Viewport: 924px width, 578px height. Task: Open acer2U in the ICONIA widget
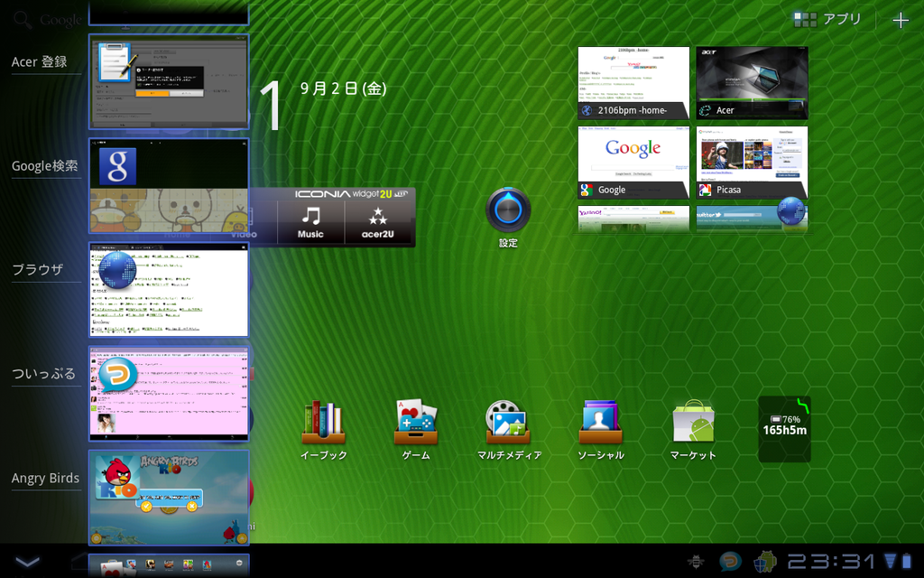click(378, 222)
